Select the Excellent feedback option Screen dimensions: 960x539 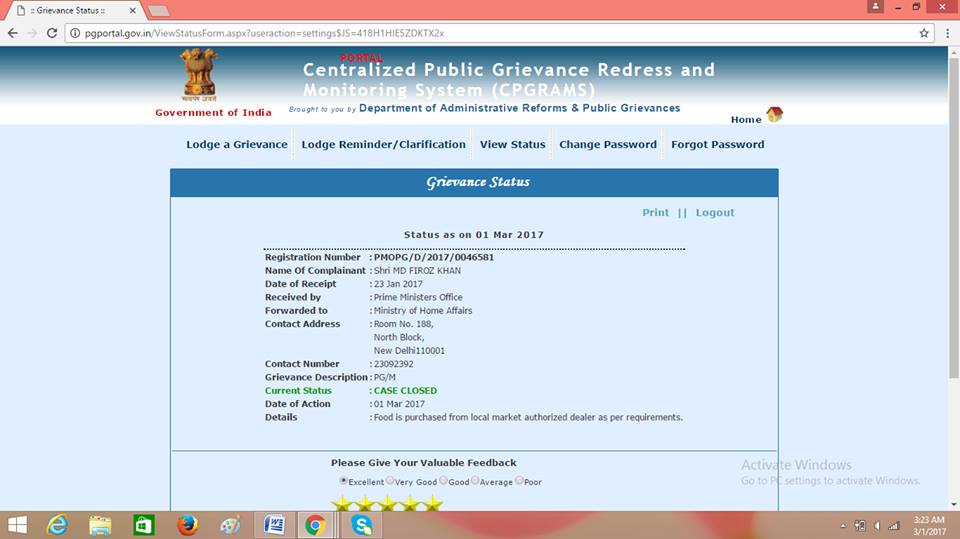pyautogui.click(x=344, y=481)
